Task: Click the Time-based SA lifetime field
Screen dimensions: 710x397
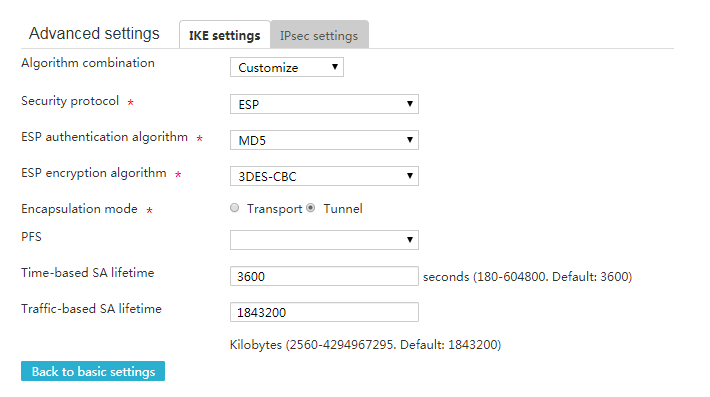Action: pos(324,276)
